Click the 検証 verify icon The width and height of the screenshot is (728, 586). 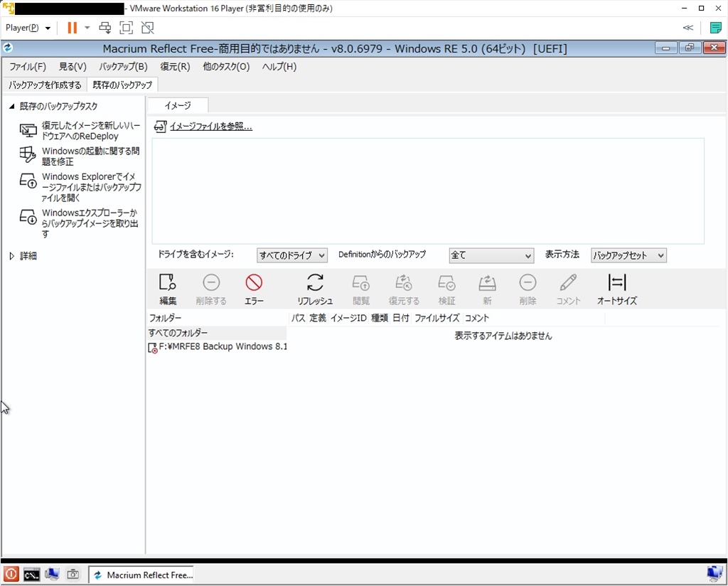click(446, 282)
